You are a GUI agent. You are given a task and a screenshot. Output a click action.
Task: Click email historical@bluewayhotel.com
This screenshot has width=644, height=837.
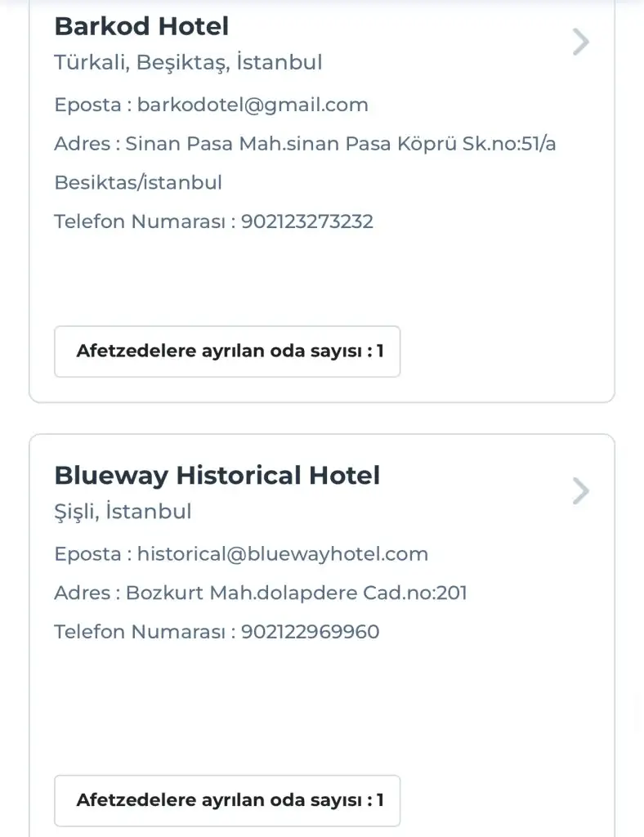tap(282, 553)
